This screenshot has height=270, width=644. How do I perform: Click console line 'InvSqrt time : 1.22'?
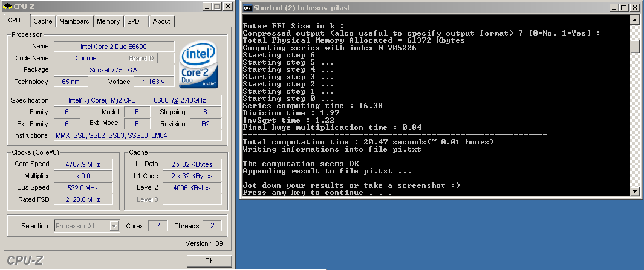(x=289, y=120)
